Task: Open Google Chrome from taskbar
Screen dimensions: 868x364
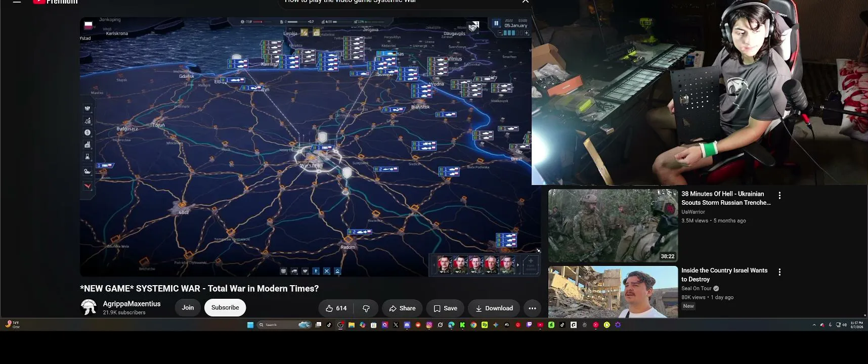Action: [x=473, y=325]
